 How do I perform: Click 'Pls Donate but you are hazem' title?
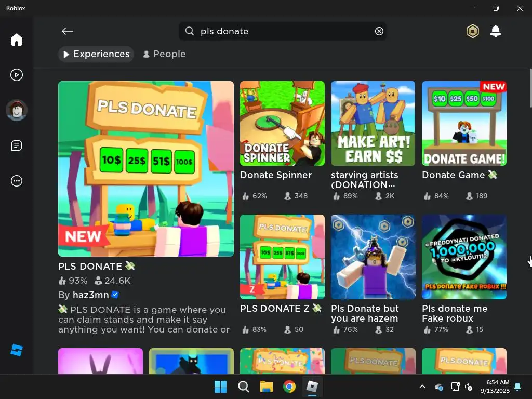tap(365, 313)
